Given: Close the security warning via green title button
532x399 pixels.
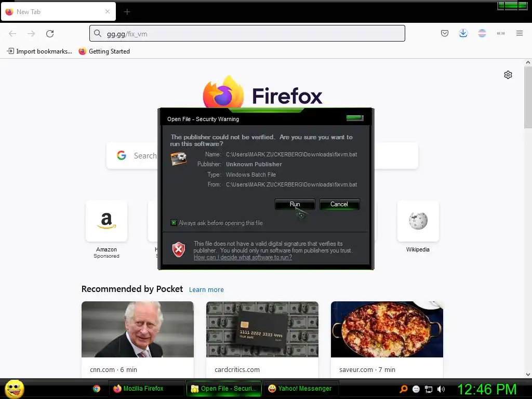Looking at the screenshot, I should pyautogui.click(x=354, y=118).
